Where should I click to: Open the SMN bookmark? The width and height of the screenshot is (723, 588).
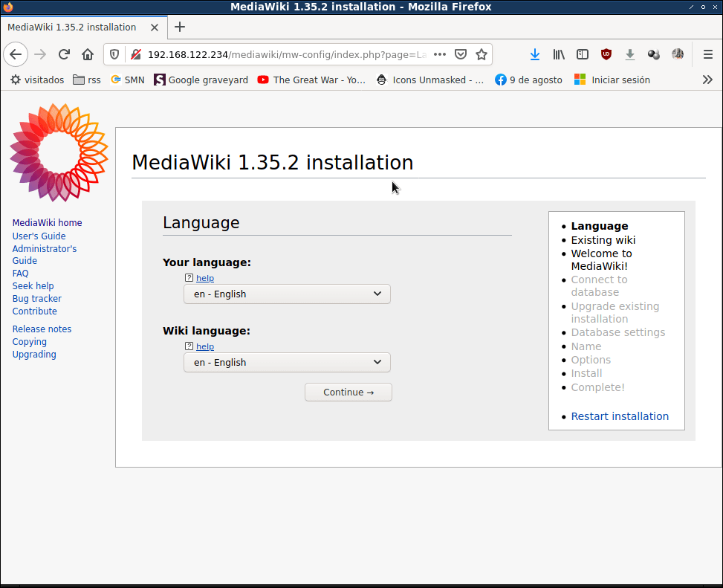tap(128, 80)
